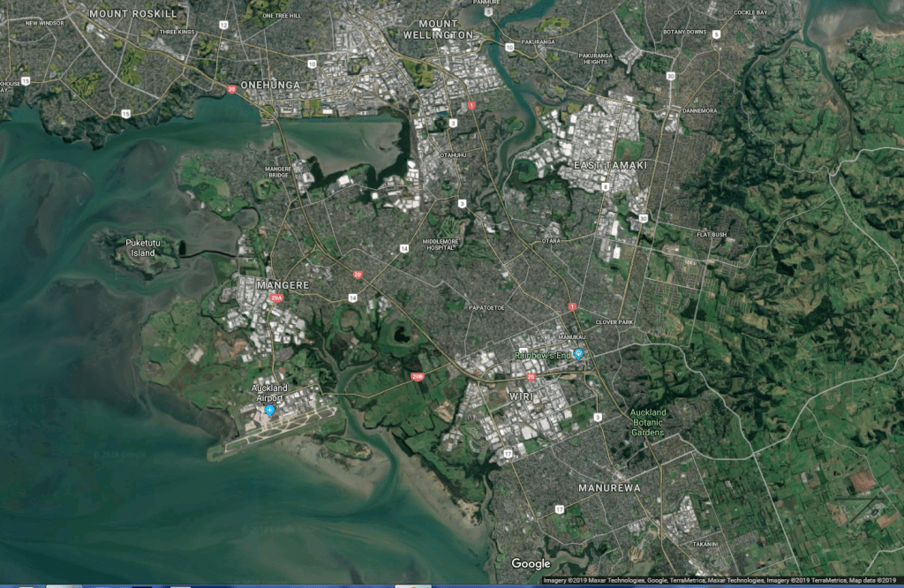This screenshot has width=904, height=588.
Task: Click the Rainbow's End attraction marker icon
Action: 578,354
